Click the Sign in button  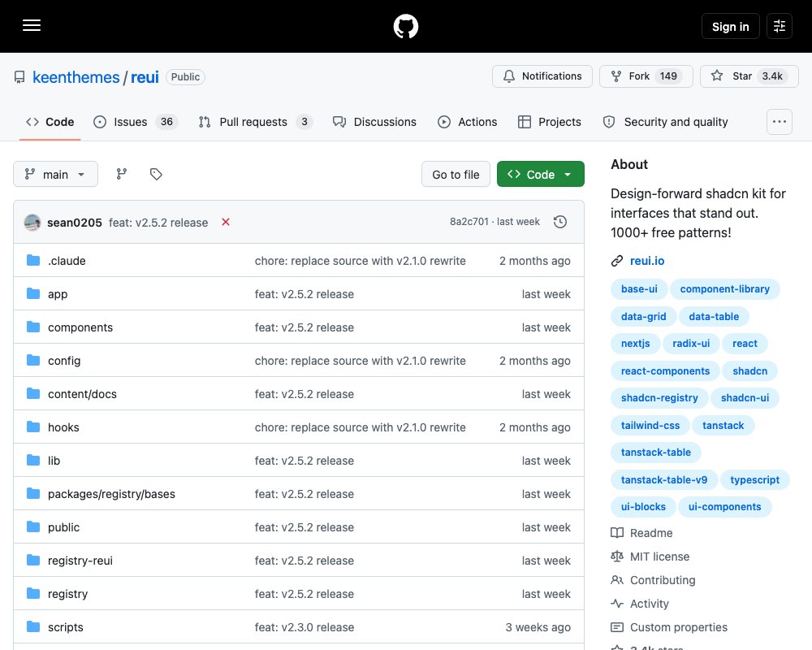click(x=730, y=26)
